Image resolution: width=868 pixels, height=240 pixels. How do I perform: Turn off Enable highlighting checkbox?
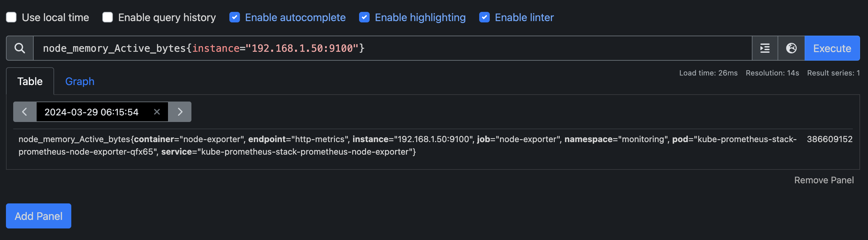pyautogui.click(x=364, y=17)
